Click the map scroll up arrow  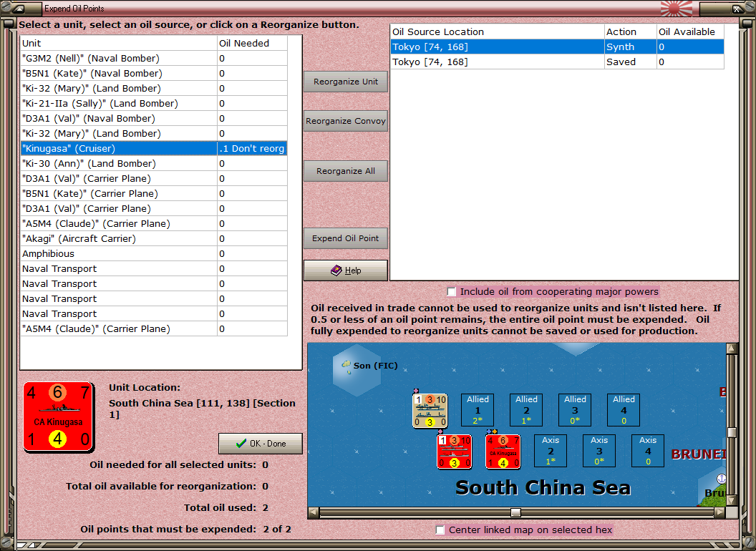pyautogui.click(x=732, y=348)
